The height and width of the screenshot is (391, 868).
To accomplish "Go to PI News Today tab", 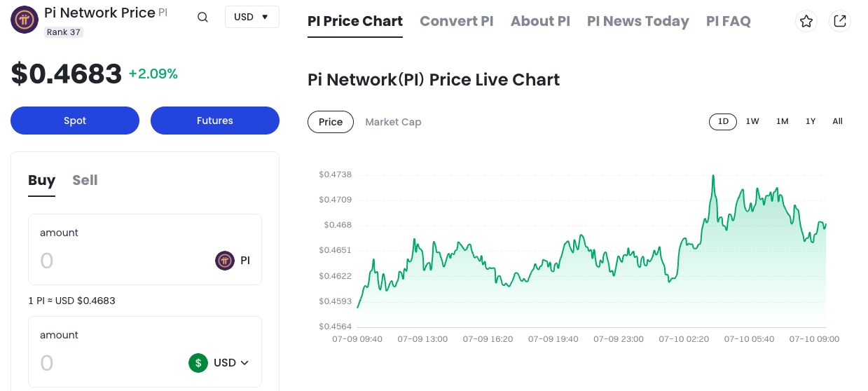I will tap(638, 21).
